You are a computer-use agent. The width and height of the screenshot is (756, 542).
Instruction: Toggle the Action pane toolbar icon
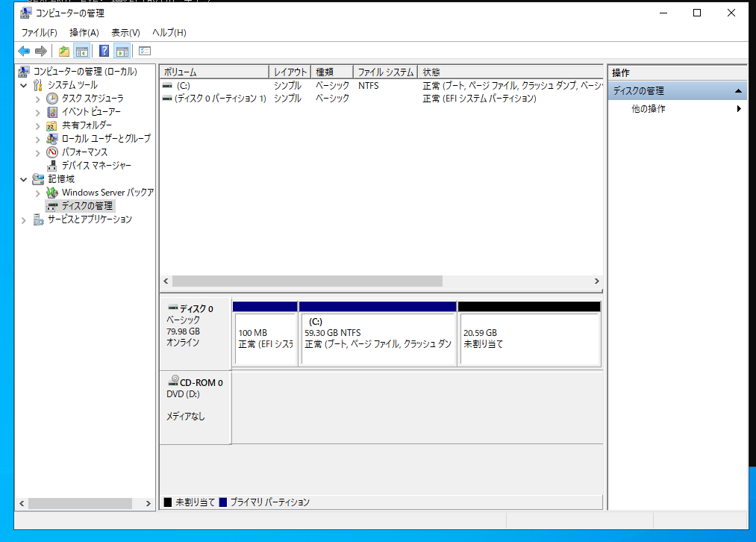[122, 51]
